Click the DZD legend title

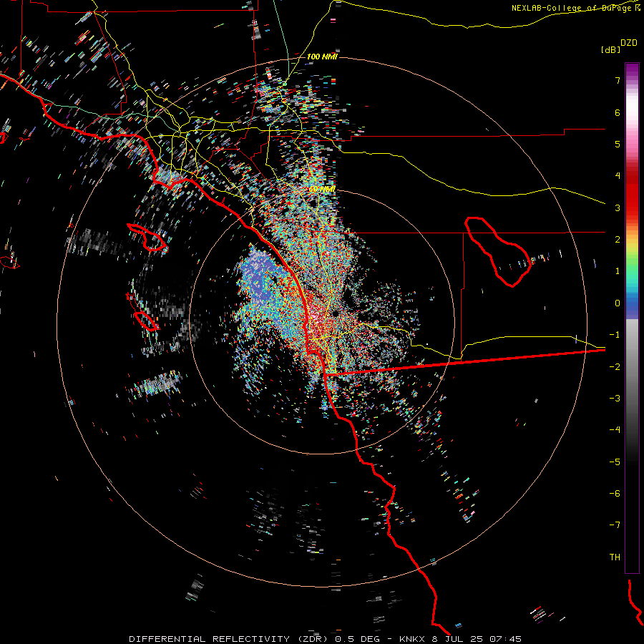[629, 43]
